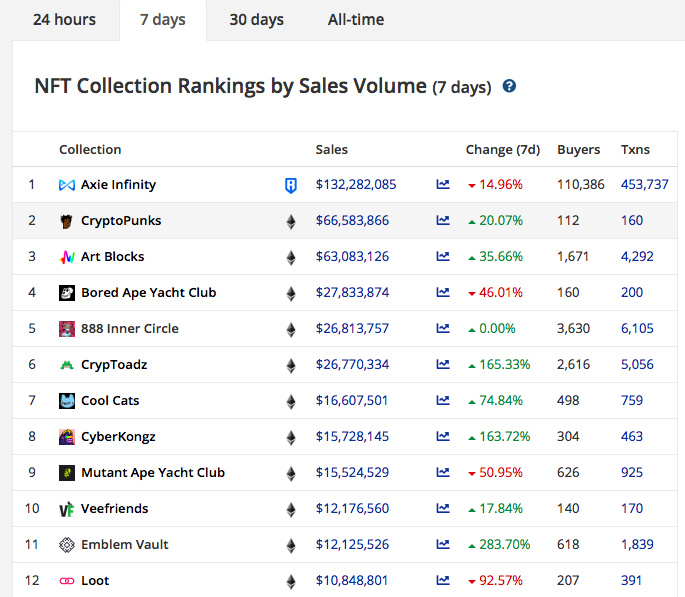Screen dimensions: 685x597
Task: Select the 30 days tab
Action: [256, 20]
